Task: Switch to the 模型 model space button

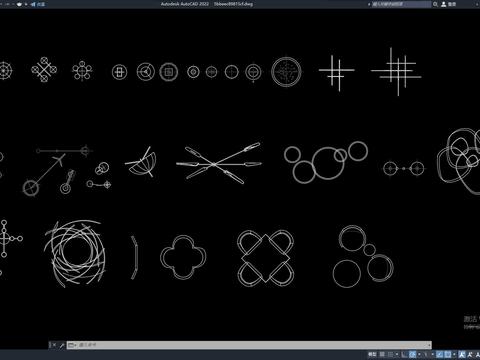Action: (372, 354)
